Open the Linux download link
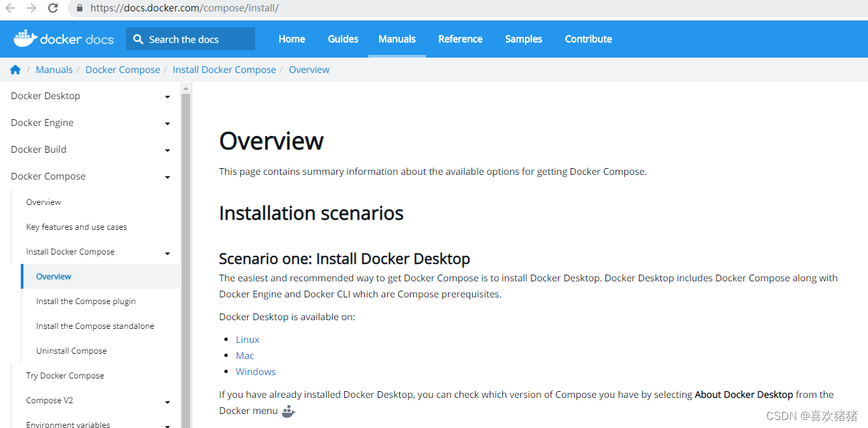This screenshot has width=868, height=428. coord(247,340)
